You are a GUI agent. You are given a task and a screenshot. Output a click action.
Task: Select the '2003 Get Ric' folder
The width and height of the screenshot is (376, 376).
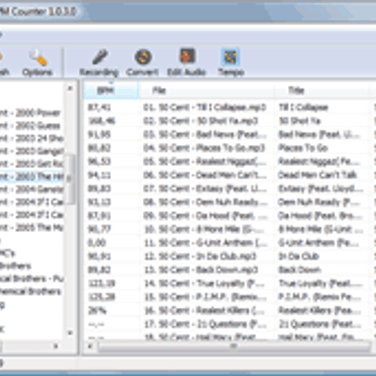tap(32, 164)
